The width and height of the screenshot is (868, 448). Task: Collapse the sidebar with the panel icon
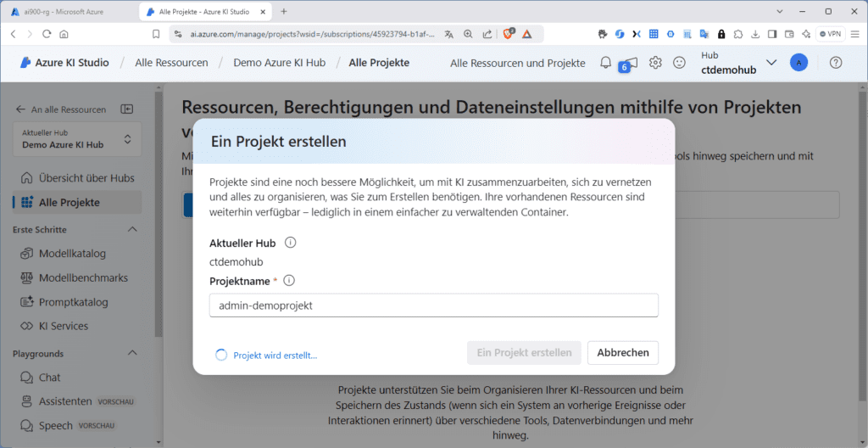[127, 109]
